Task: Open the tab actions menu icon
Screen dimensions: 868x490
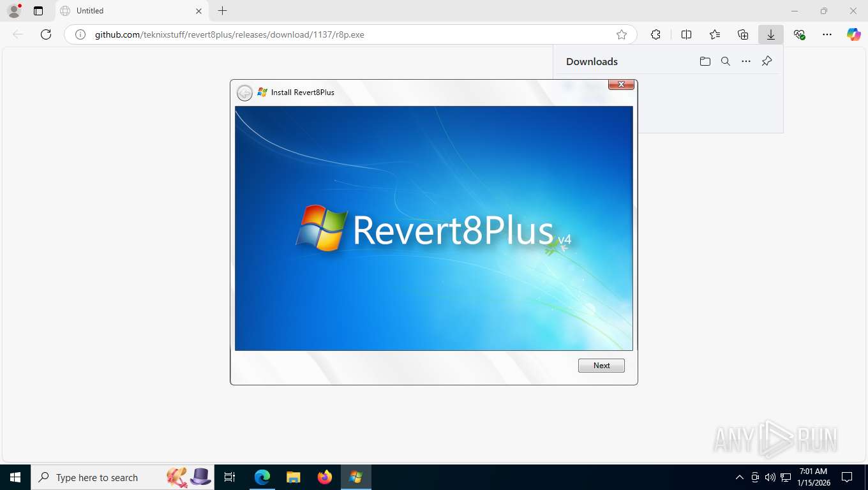Action: click(x=38, y=11)
